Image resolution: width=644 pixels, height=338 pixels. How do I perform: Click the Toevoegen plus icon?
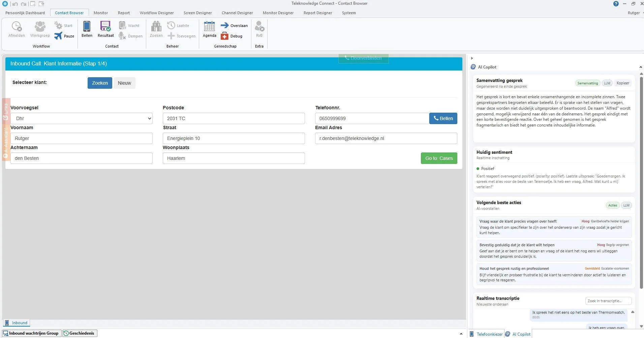point(171,36)
